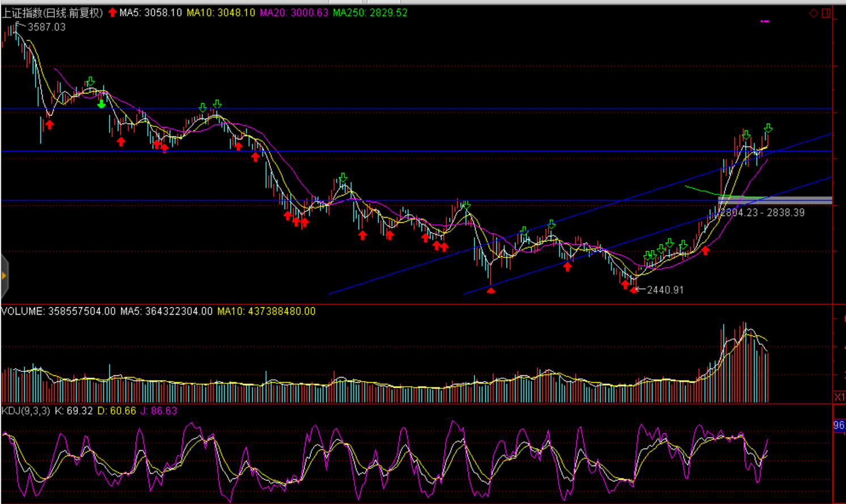Click the 上证指数 chart title label

pos(52,12)
